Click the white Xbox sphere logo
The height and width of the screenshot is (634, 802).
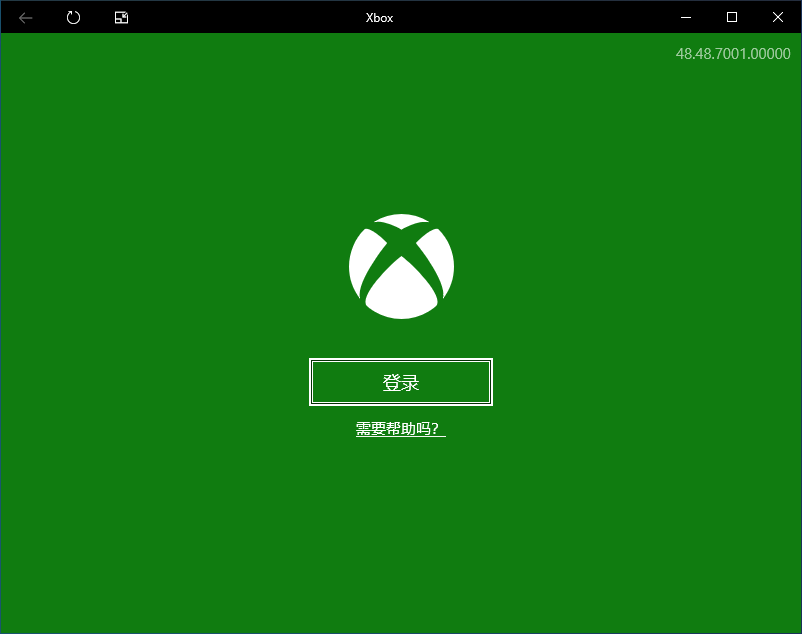401,266
